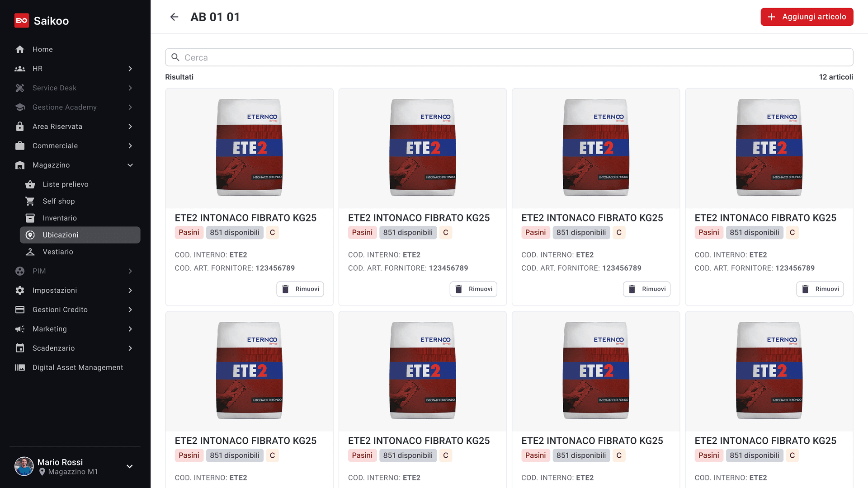Viewport: 868px width, 488px height.
Task: Click the search magnifier icon
Action: point(175,57)
